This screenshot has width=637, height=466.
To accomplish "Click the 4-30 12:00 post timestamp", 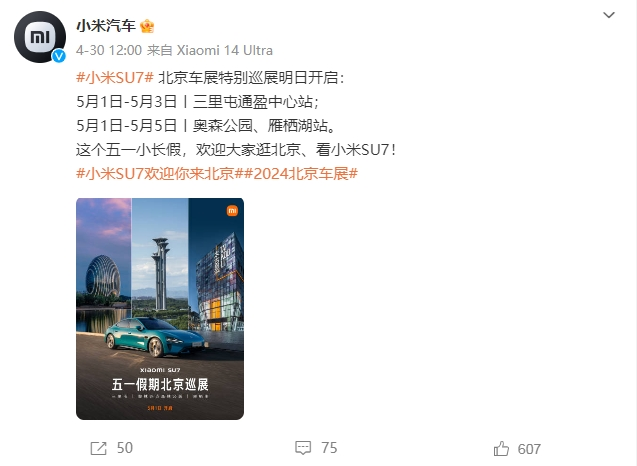I will coord(109,50).
